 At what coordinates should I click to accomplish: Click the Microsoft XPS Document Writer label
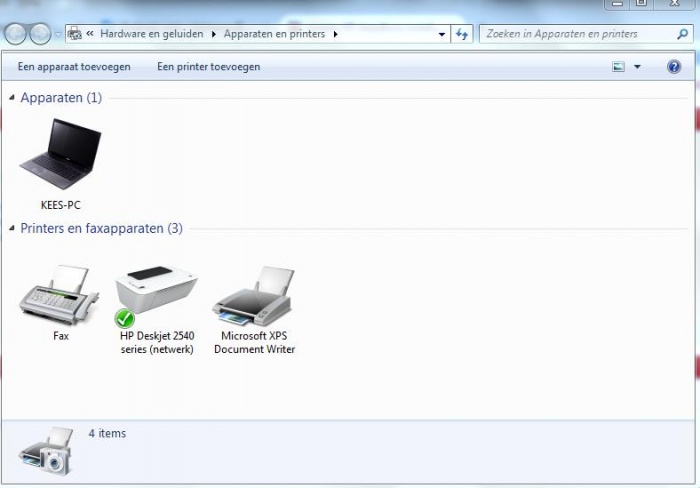pyautogui.click(x=254, y=342)
